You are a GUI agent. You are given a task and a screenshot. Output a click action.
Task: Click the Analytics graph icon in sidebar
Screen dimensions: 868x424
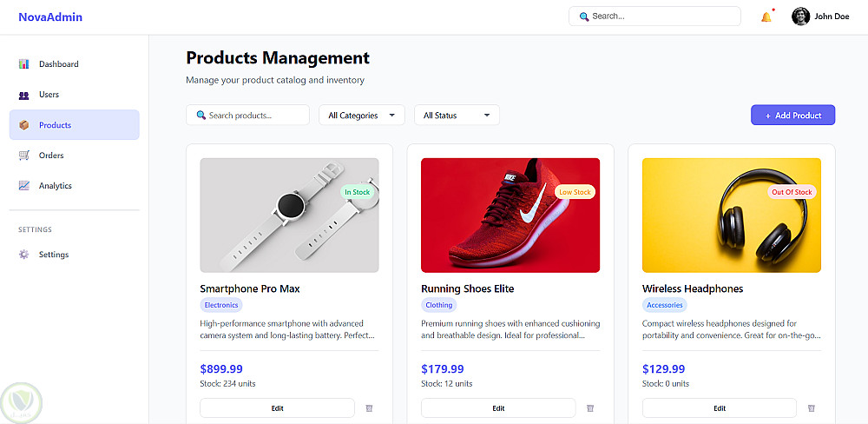coord(24,186)
